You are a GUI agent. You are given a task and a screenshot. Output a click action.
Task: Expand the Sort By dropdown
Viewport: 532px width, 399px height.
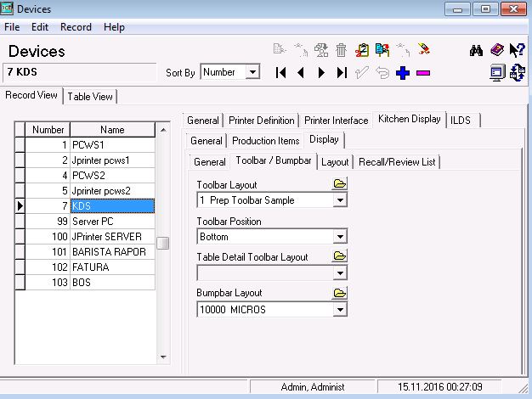point(252,72)
